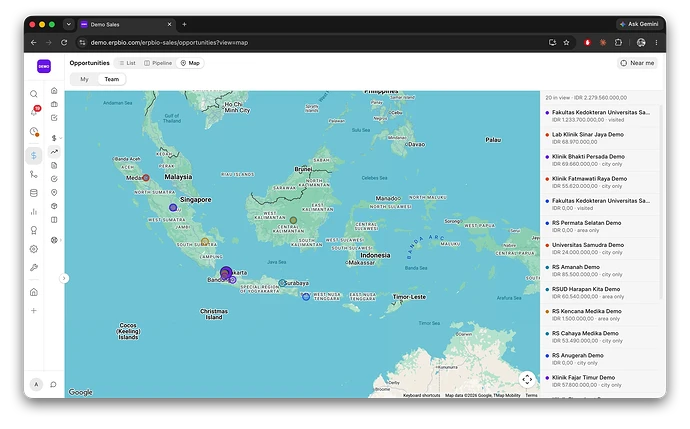Click the large purple Jakarta marker
Image resolution: width=690 pixels, height=429 pixels.
pos(226,272)
